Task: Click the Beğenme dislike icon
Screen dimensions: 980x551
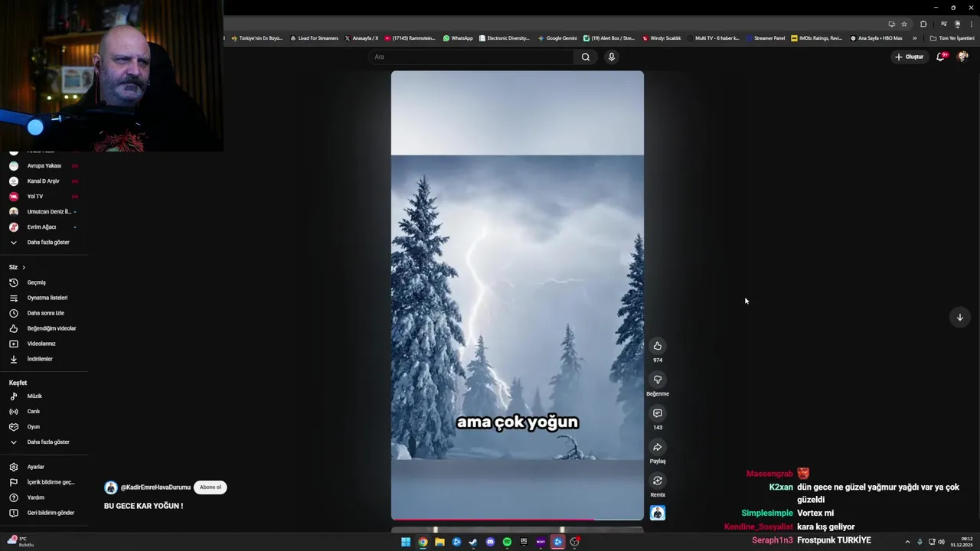Action: 657,380
